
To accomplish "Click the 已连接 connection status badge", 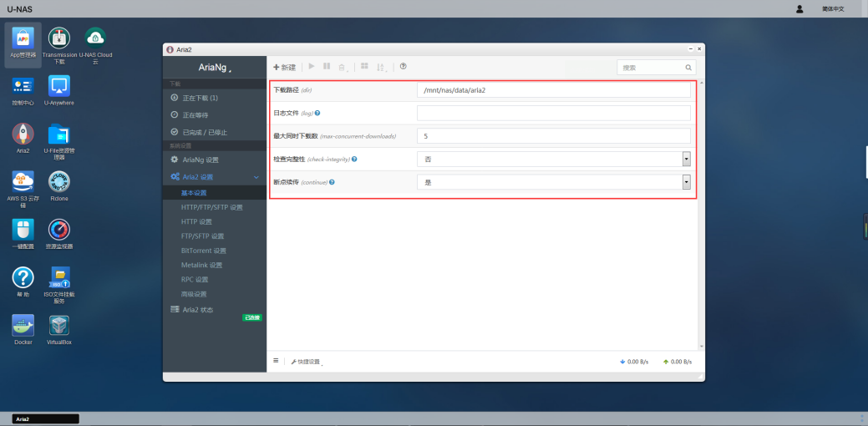I will [x=251, y=317].
